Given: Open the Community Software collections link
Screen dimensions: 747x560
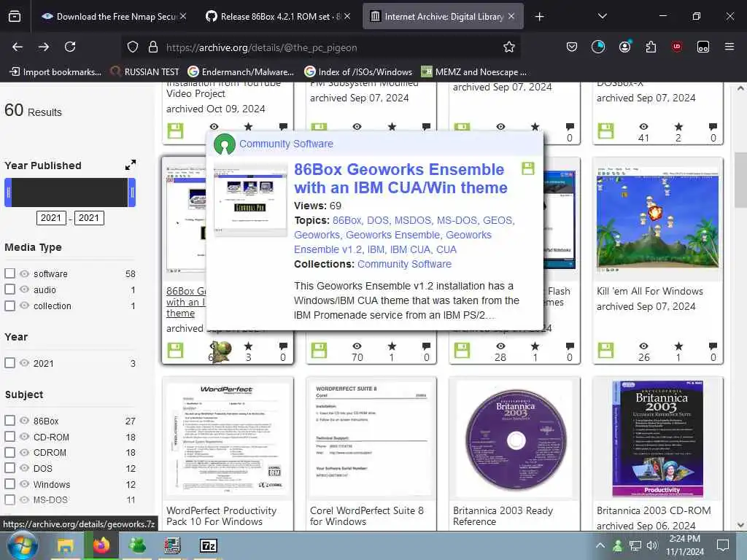Looking at the screenshot, I should click(404, 264).
